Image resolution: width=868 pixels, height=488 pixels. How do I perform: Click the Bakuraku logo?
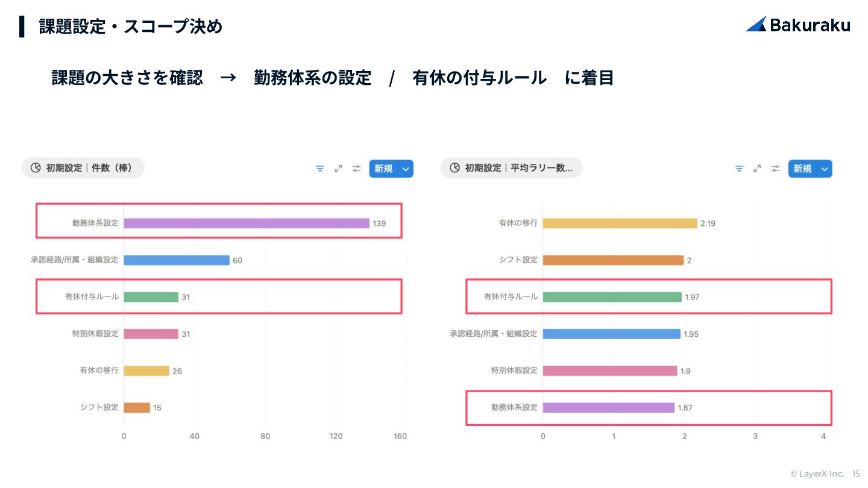pos(797,25)
